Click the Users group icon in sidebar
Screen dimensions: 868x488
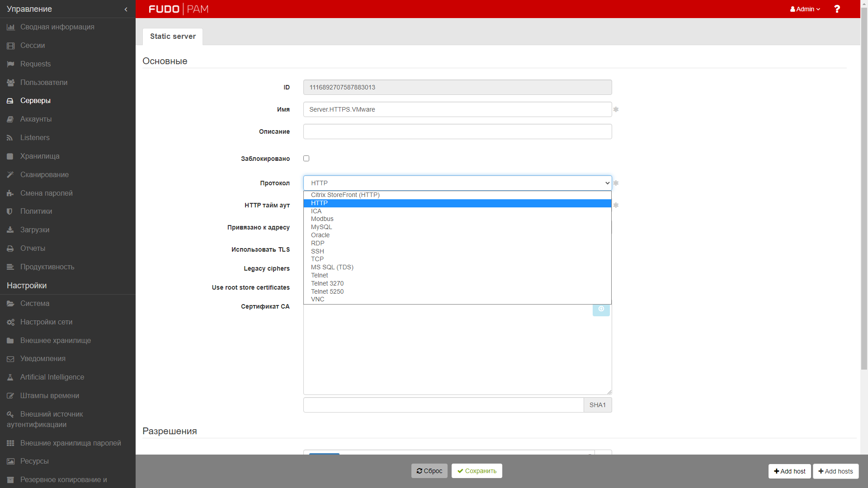pos(10,83)
